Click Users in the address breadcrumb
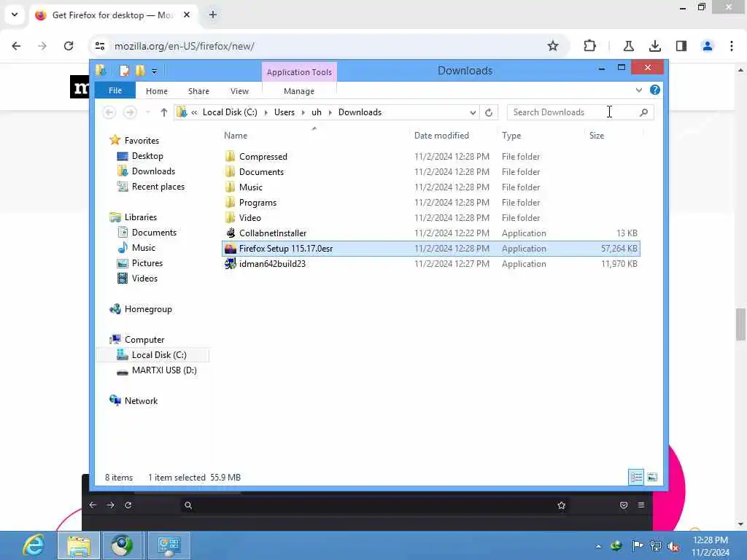 [x=284, y=112]
